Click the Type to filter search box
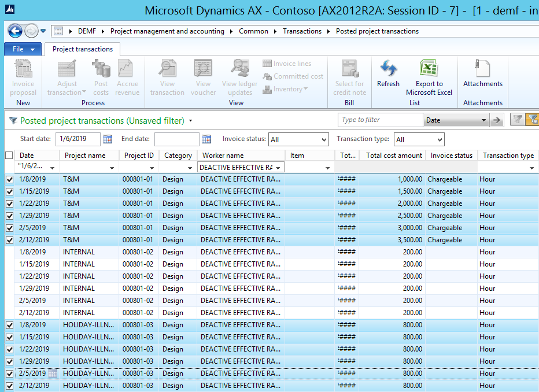The width and height of the screenshot is (539, 392). (380, 120)
